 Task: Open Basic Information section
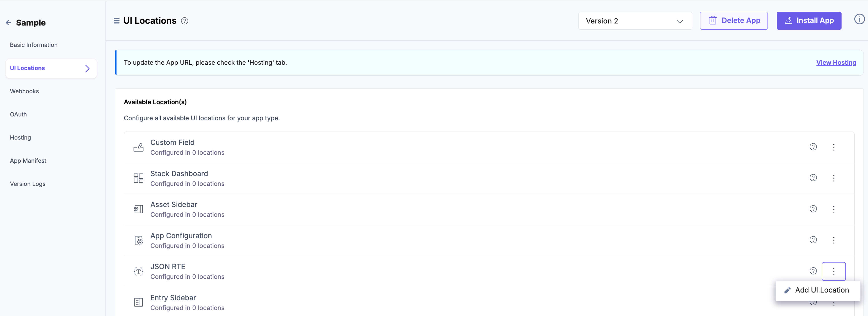coord(34,45)
